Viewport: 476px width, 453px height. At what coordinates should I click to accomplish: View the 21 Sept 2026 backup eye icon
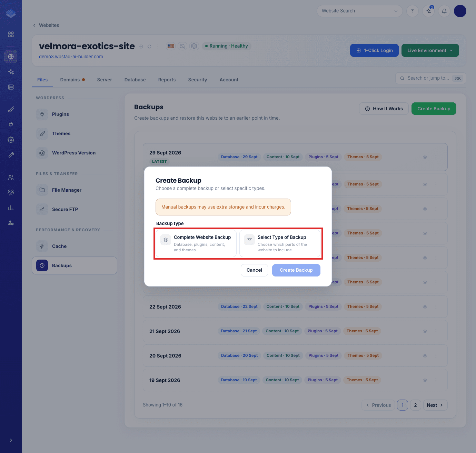(x=425, y=331)
